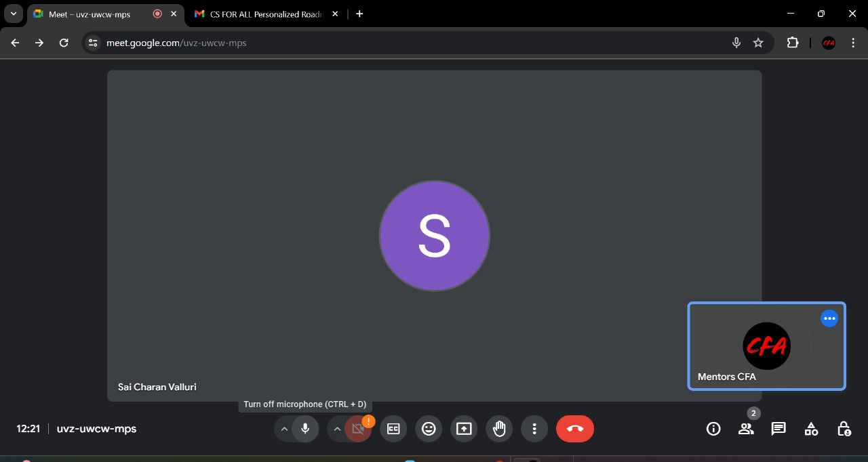This screenshot has width=868, height=462.
Task: Mute the microphone in meeting controls
Action: (305, 429)
